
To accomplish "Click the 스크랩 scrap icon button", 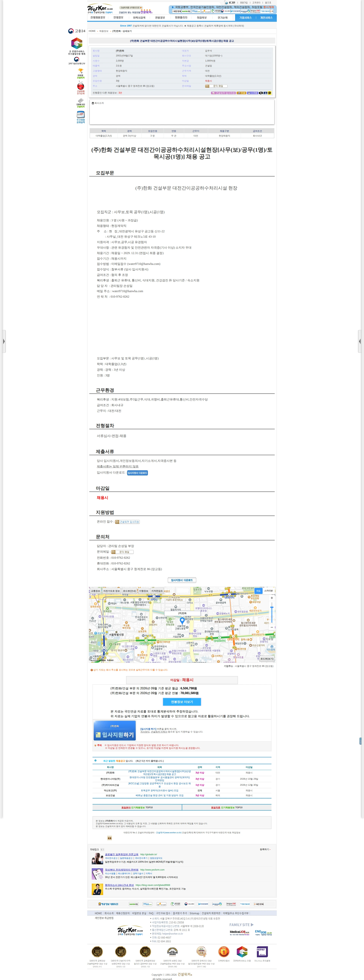I will tap(253, 93).
